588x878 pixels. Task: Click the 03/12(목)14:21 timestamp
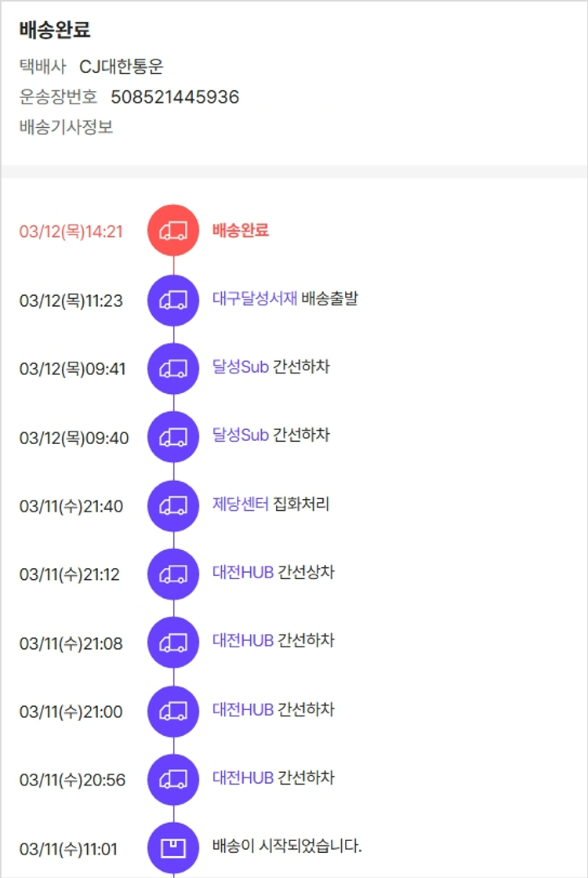[71, 231]
